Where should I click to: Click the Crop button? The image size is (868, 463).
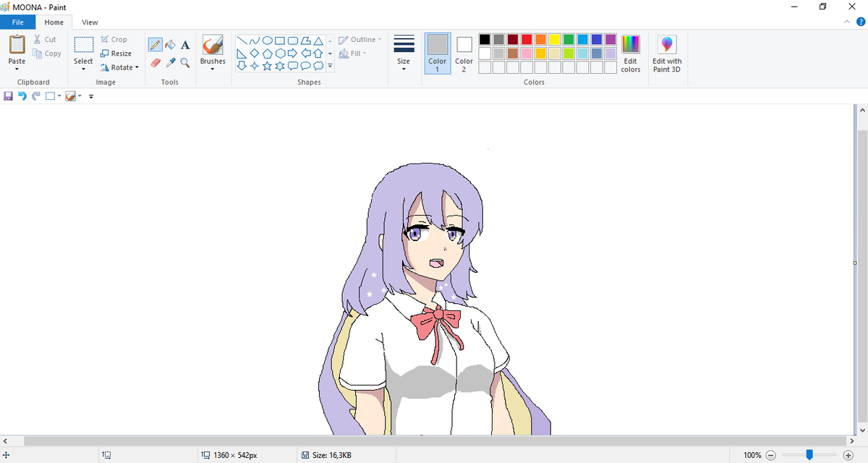tap(114, 40)
